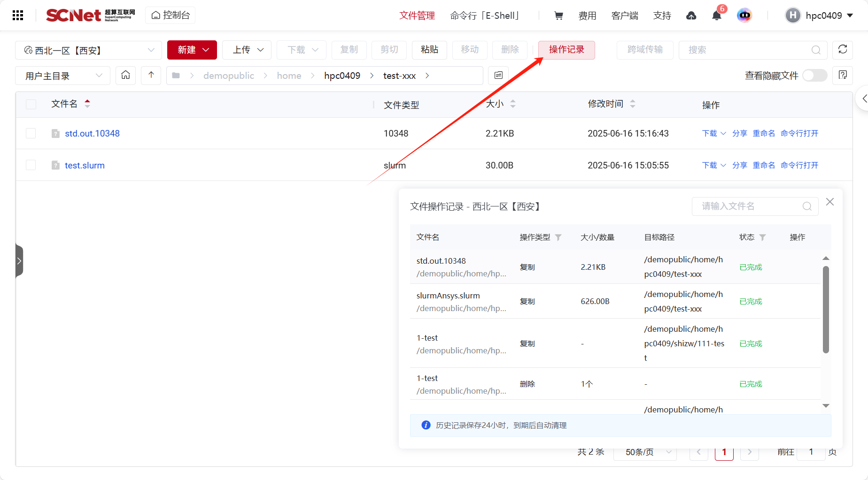The image size is (868, 480).
Task: Expand the region dropdown 西北一区【西安】
Action: (88, 50)
